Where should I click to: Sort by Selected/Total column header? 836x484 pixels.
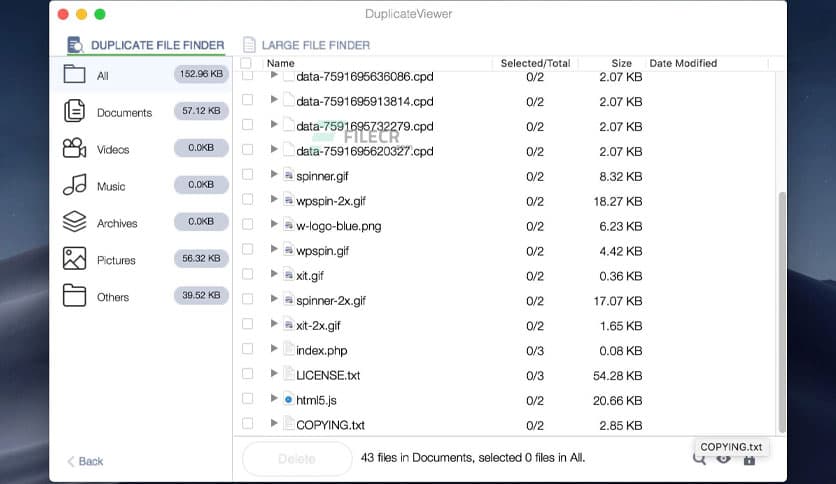(x=535, y=63)
